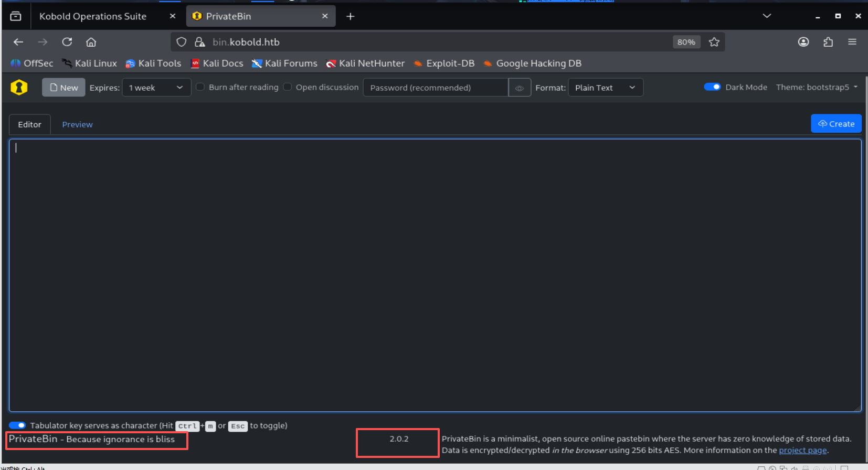Focus the Password (recommended) field
Viewport: 868px width, 470px height.
point(436,88)
